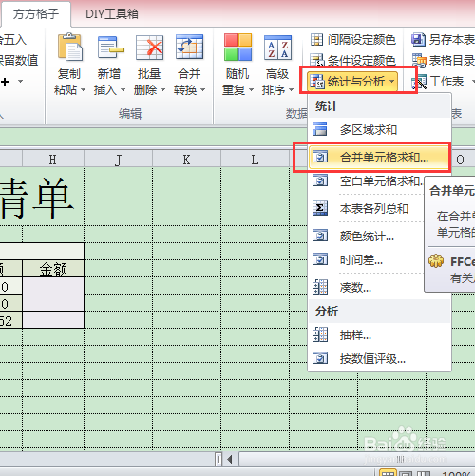The width and height of the screenshot is (475, 476).
Task: Select 多区域求和 from the menu
Action: click(379, 129)
